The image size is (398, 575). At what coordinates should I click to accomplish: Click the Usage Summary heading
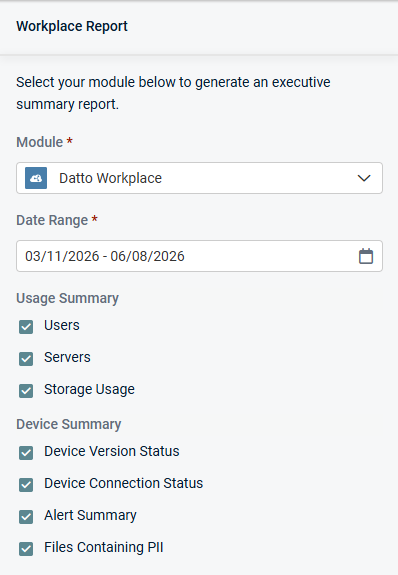(x=67, y=298)
